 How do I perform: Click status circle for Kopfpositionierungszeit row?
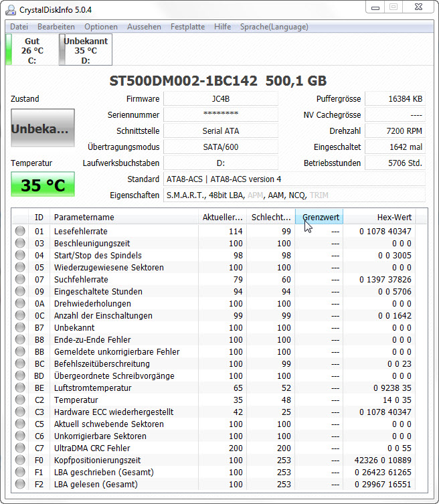pos(20,460)
